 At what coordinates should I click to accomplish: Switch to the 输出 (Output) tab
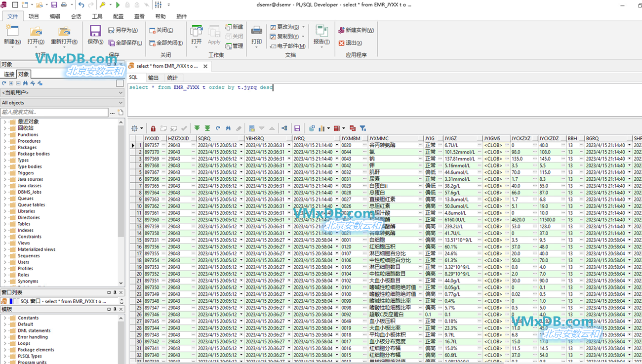pyautogui.click(x=154, y=78)
